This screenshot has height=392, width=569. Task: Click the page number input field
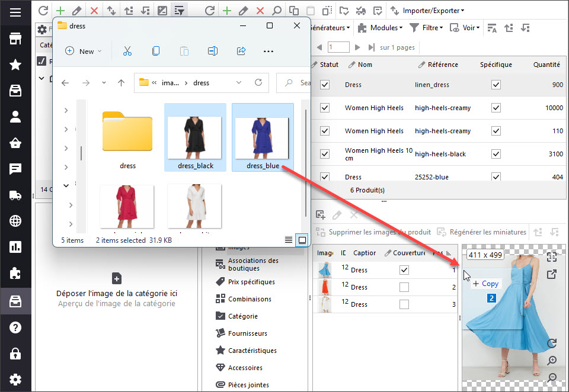pos(338,47)
